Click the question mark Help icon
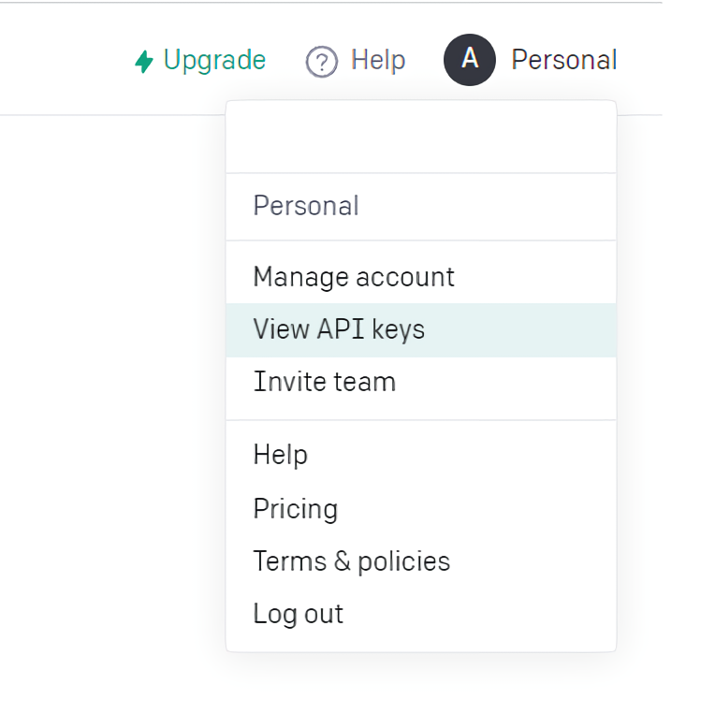 tap(321, 62)
